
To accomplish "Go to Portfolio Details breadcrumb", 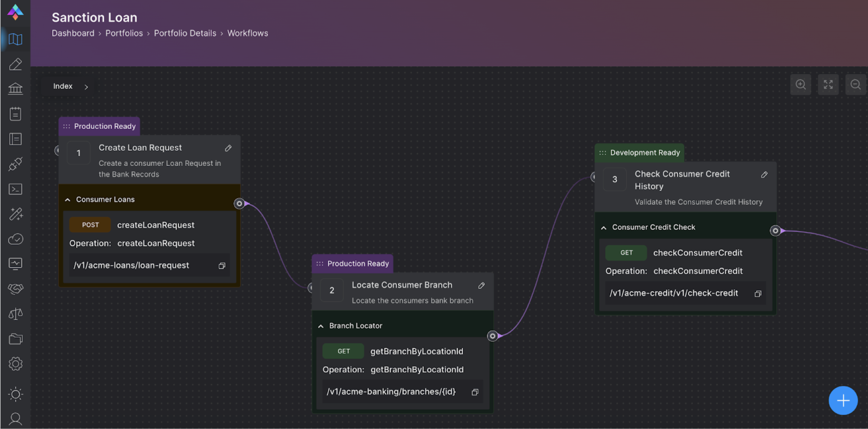I will (185, 33).
